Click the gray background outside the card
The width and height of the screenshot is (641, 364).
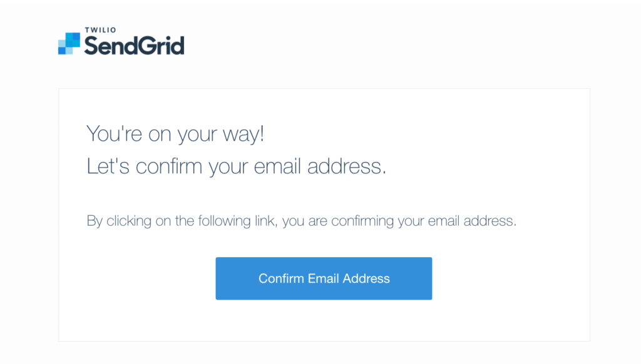pyautogui.click(x=25, y=188)
